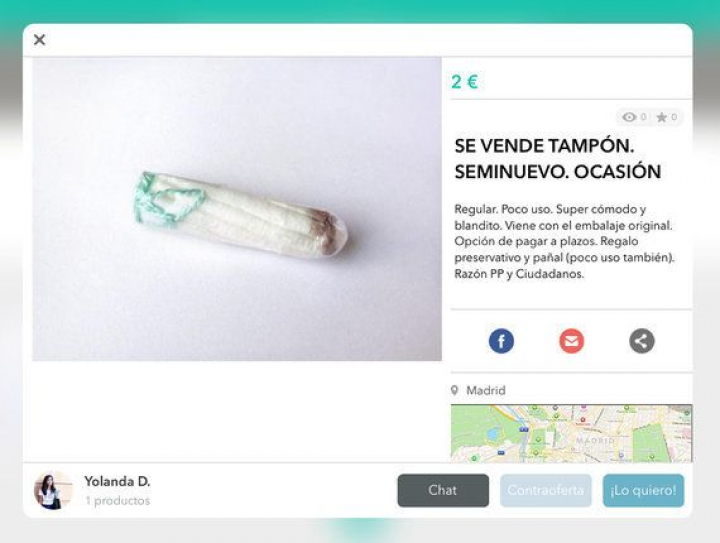Share listing via the email icon

pyautogui.click(x=571, y=341)
